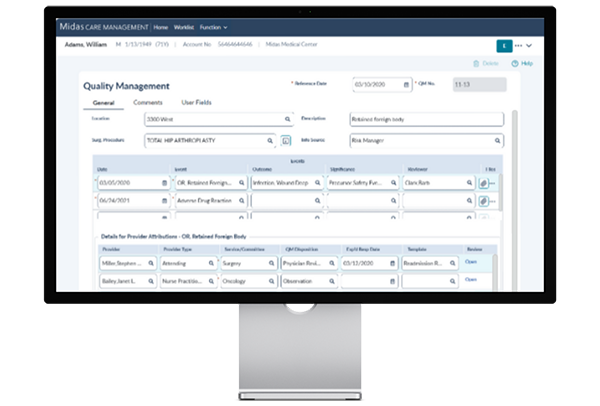The width and height of the screenshot is (600, 406).
Task: Search lookup in Readmission template field
Action: tap(452, 263)
